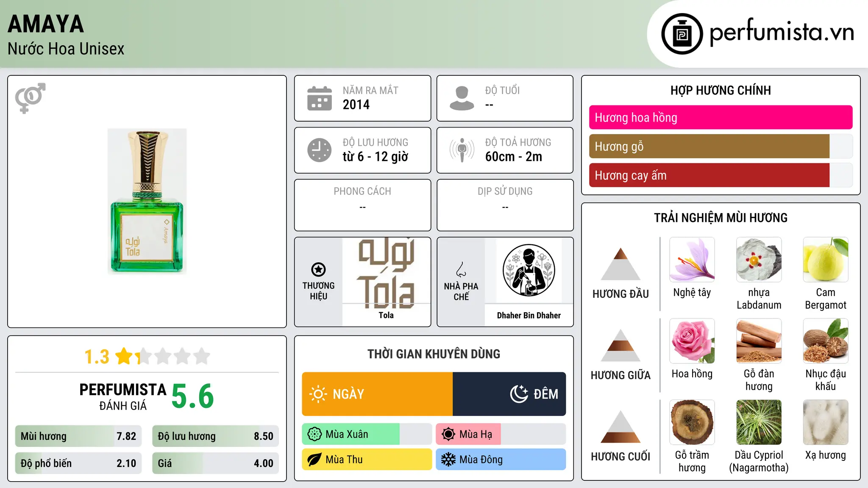
Task: Click the Mùa Thu season bar
Action: [367, 460]
